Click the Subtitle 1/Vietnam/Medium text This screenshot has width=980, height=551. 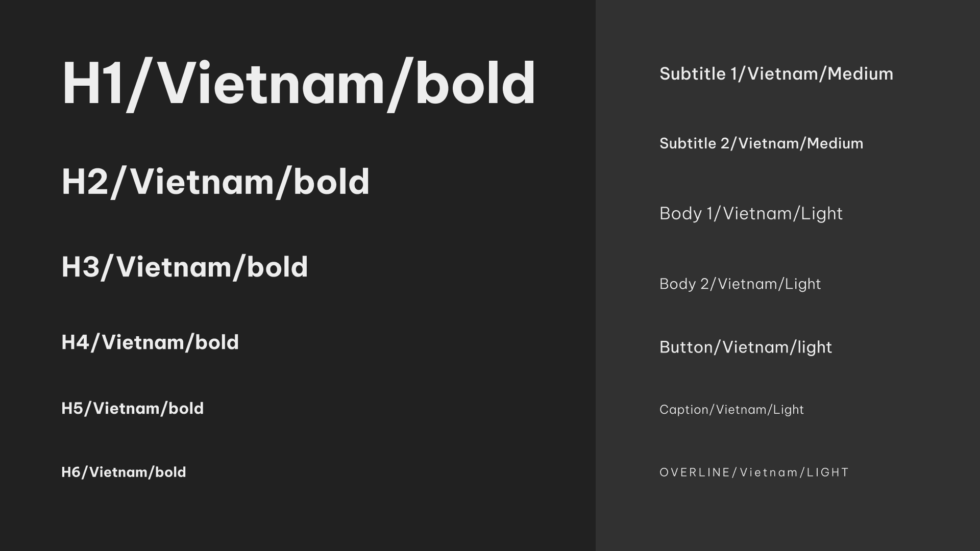tap(776, 74)
